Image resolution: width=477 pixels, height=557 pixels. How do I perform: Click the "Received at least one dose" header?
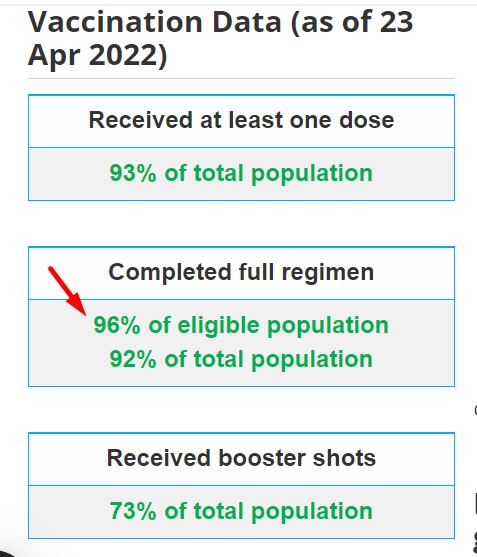tap(241, 121)
